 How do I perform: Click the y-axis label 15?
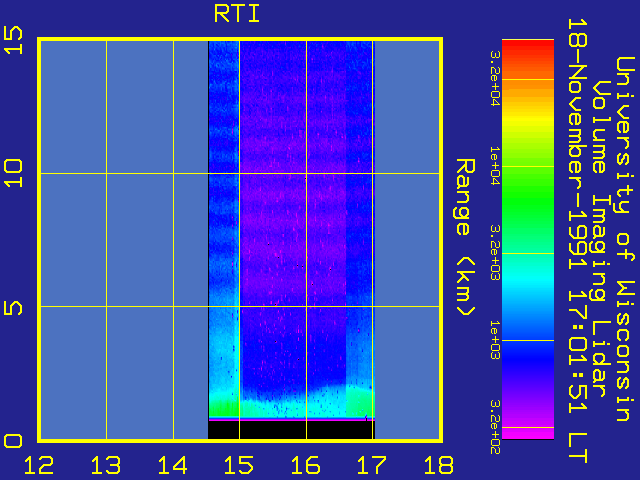pyautogui.click(x=13, y=40)
